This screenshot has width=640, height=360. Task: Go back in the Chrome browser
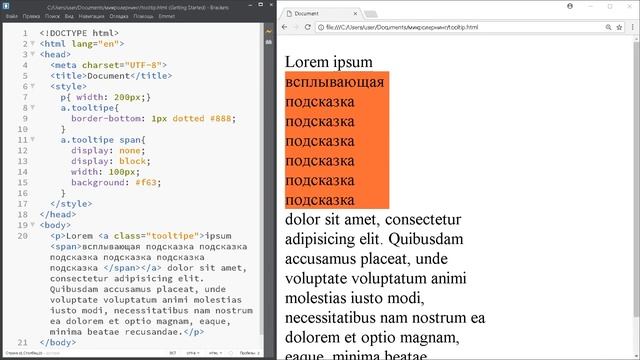pos(285,27)
